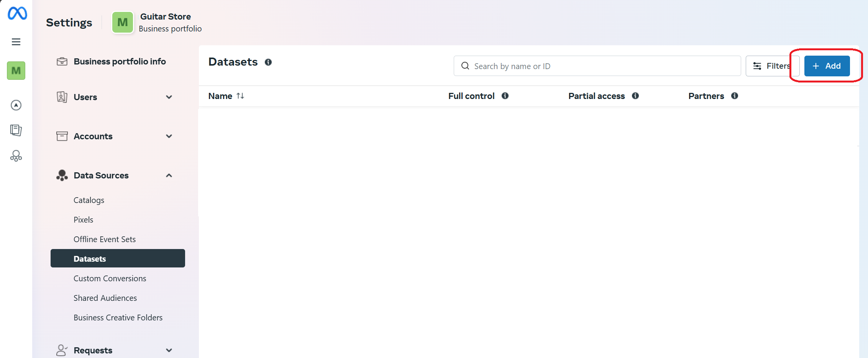Click the Full control info icon
Viewport: 868px width, 358px height.
505,96
